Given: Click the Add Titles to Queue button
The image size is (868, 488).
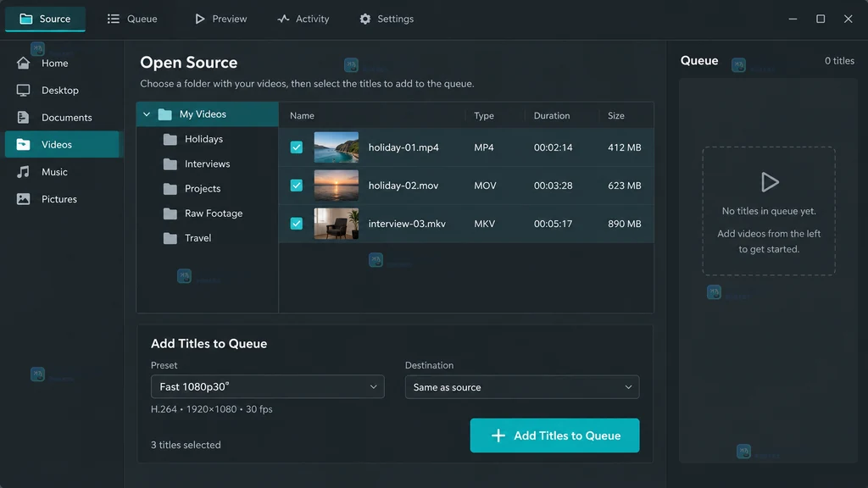Looking at the screenshot, I should click(554, 435).
